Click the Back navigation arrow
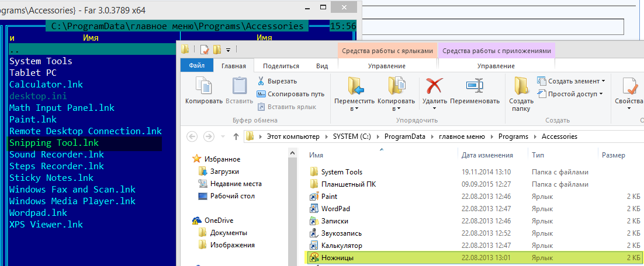 pyautogui.click(x=193, y=136)
